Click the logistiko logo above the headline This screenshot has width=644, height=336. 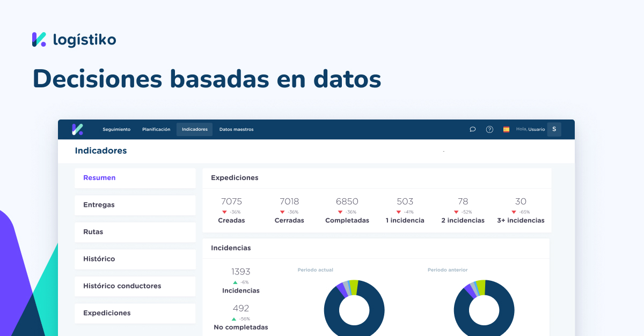click(x=74, y=39)
